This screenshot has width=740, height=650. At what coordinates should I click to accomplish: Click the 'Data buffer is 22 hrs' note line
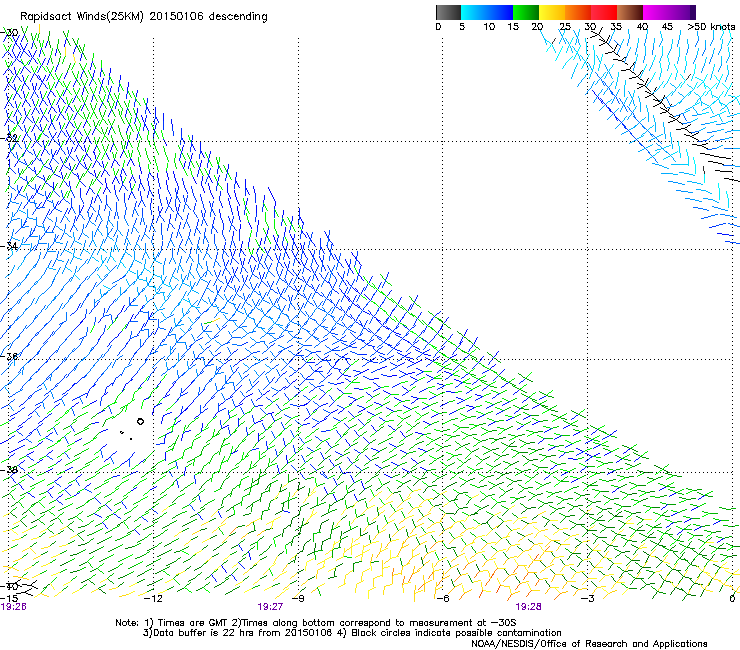click(352, 633)
